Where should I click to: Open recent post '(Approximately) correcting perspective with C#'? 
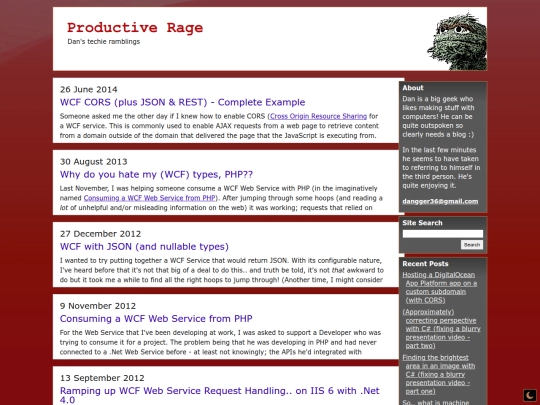pos(442,329)
